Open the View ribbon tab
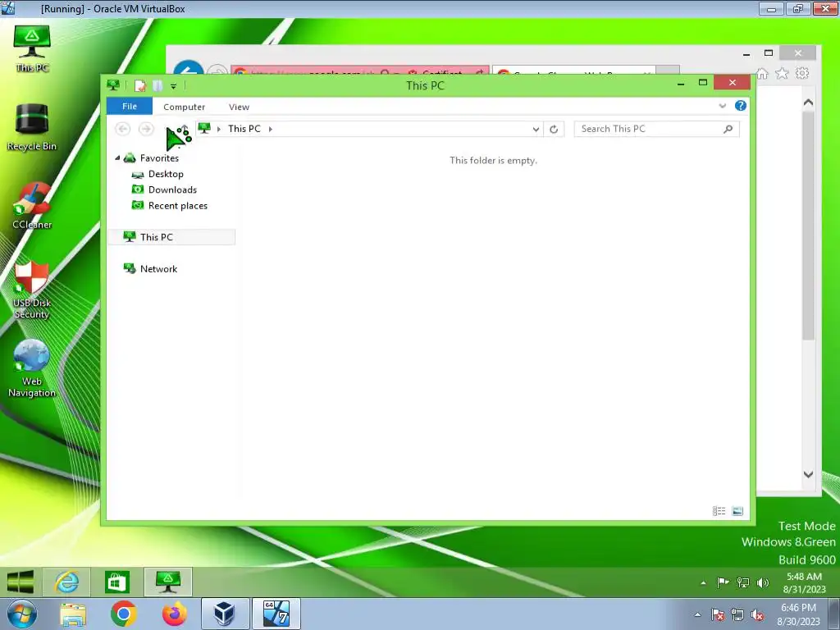The height and width of the screenshot is (630, 840). click(x=239, y=107)
